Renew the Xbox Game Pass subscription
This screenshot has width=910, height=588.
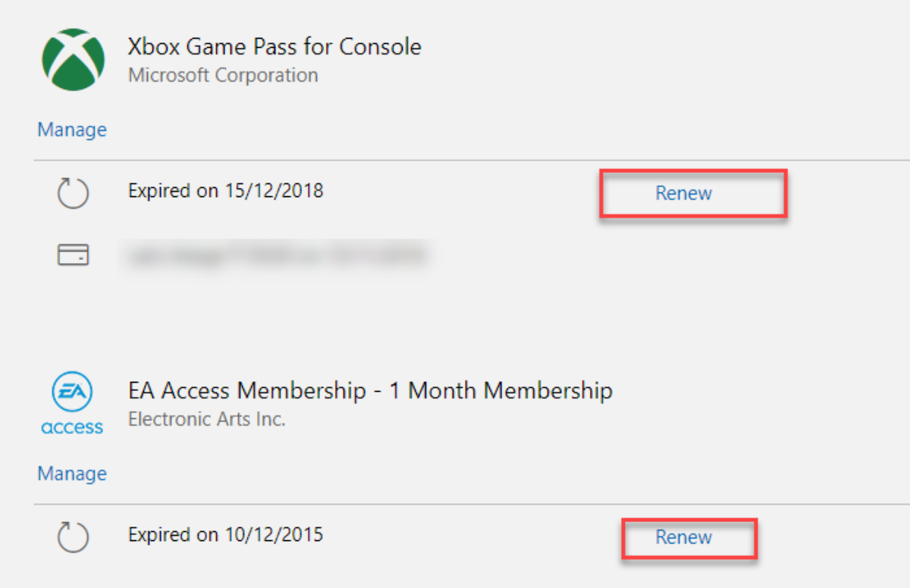(x=684, y=193)
